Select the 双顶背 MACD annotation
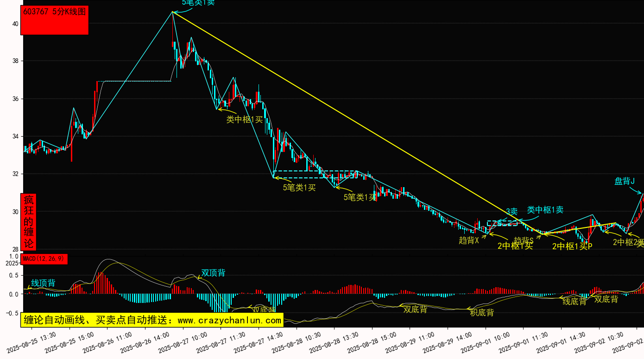The image size is (644, 359). coord(213,273)
